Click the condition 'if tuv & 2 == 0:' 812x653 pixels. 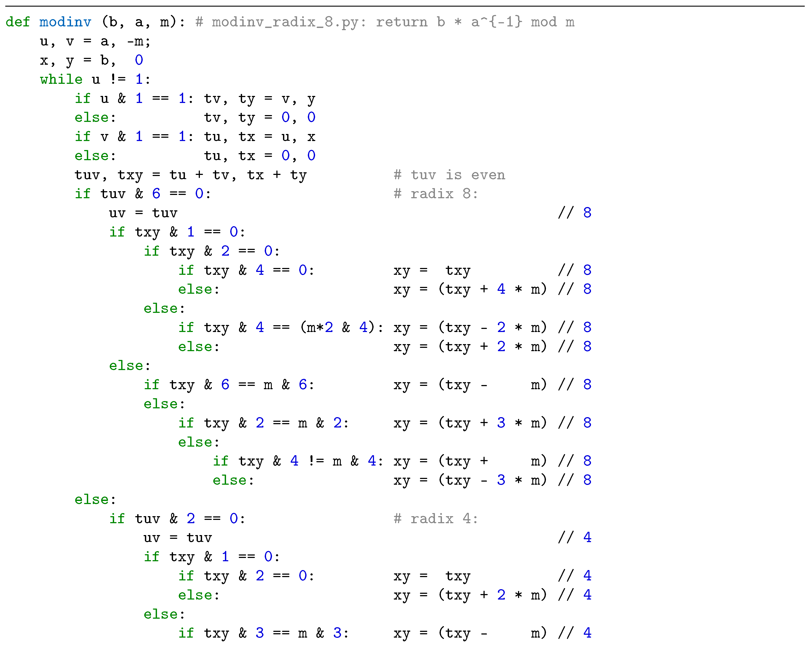pyautogui.click(x=177, y=519)
